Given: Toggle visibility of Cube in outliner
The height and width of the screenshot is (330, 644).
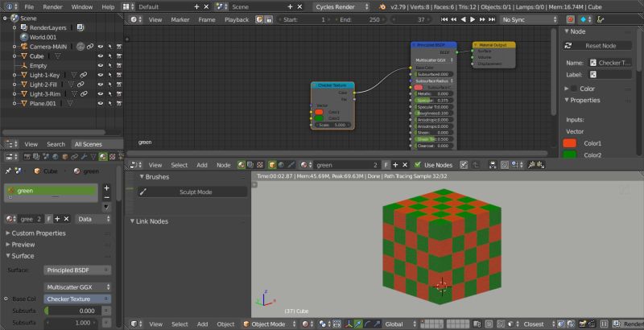Looking at the screenshot, I should 100,56.
